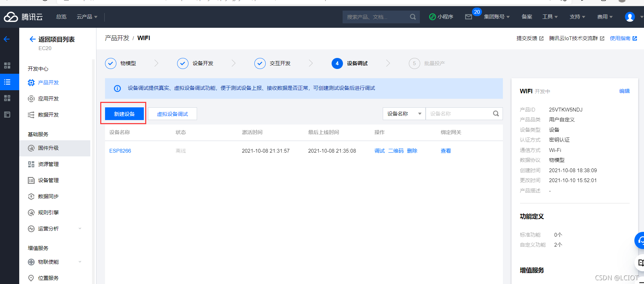Click 查看 under 绑定网关
This screenshot has width=644, height=284.
click(446, 151)
